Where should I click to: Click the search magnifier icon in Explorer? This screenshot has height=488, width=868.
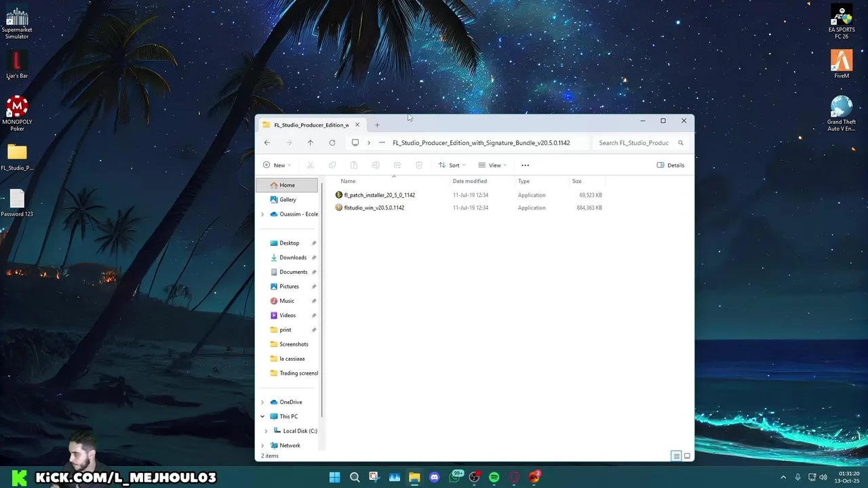tap(681, 143)
